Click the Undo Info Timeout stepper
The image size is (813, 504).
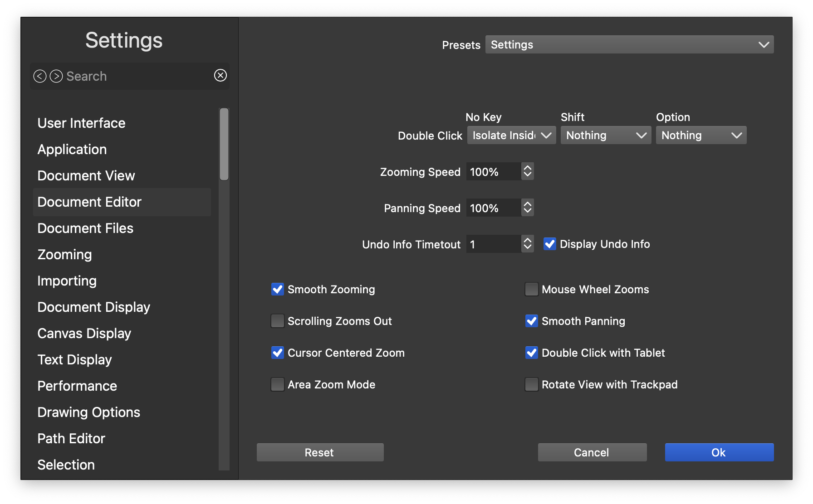coord(527,244)
